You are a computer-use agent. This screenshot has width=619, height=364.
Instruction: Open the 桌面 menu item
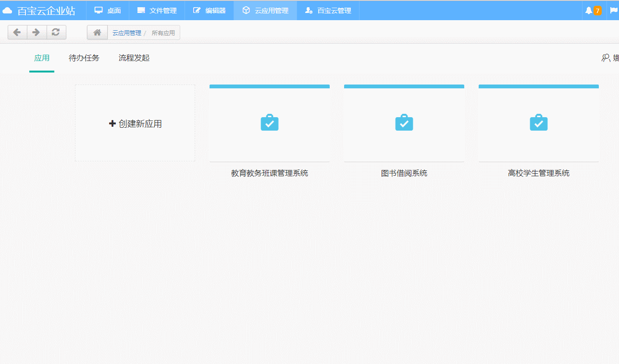click(107, 10)
